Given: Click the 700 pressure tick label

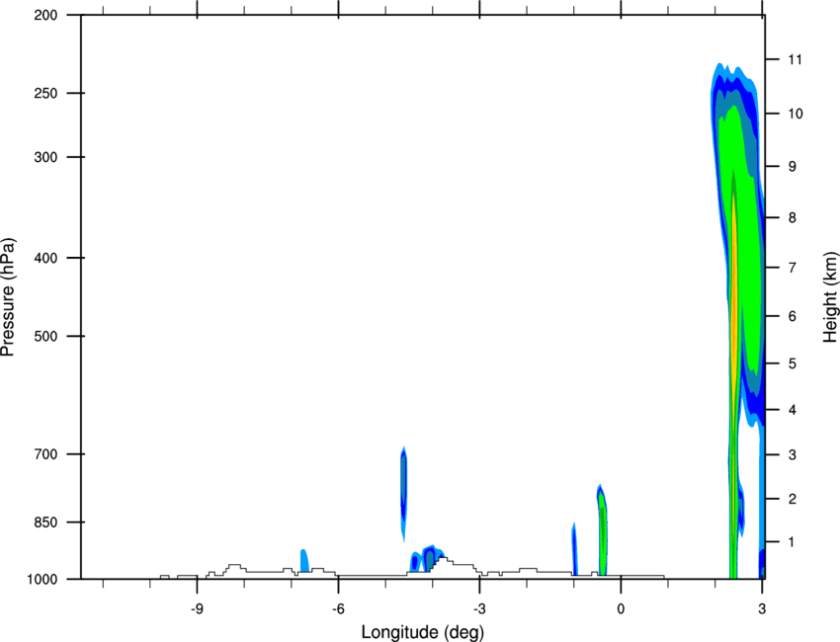Looking at the screenshot, I should coord(45,454).
